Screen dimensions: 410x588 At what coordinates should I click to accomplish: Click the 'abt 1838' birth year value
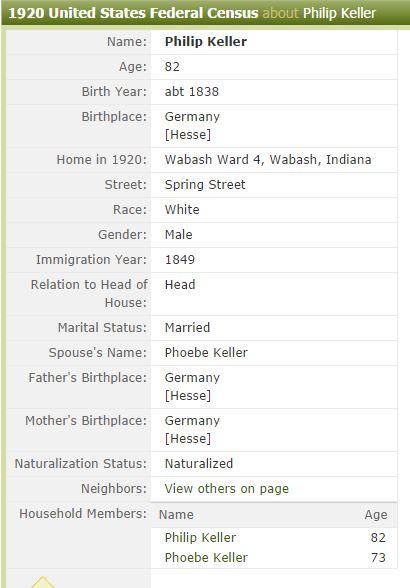(192, 92)
